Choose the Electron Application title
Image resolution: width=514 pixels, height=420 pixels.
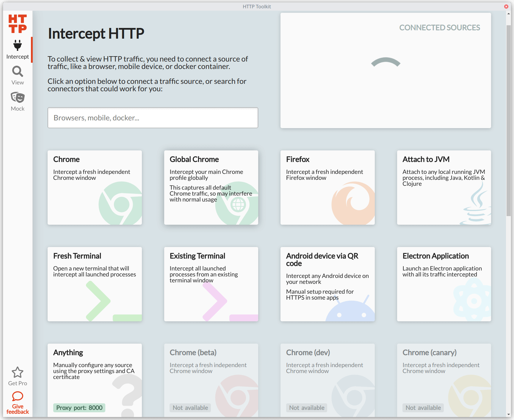pos(436,256)
